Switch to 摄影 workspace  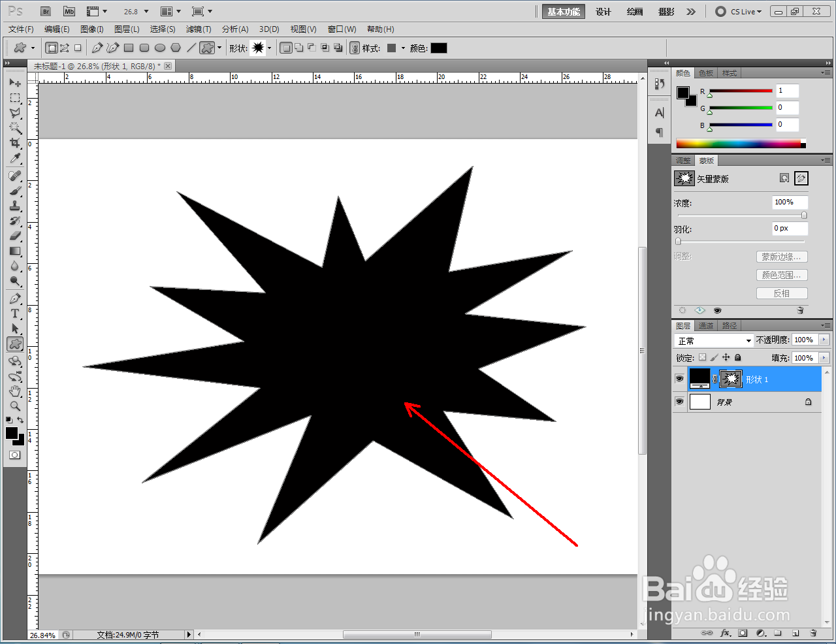666,12
